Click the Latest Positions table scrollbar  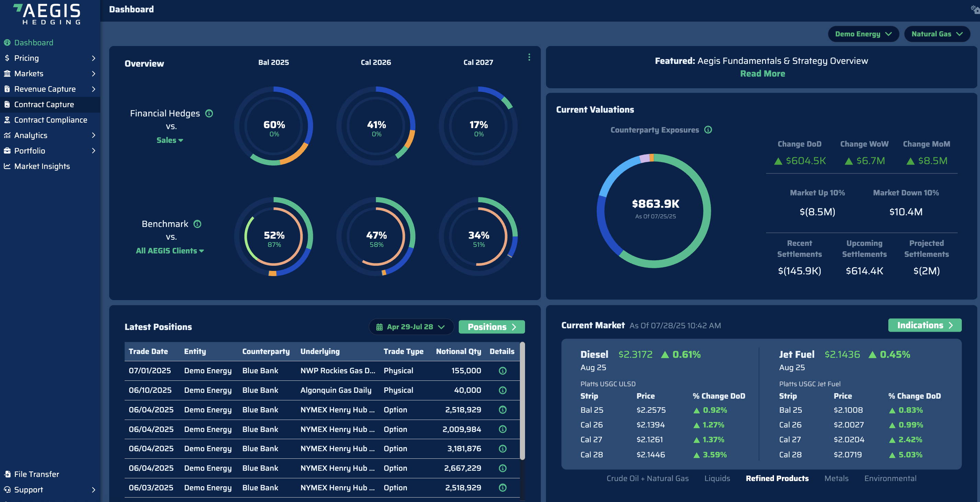(x=522, y=401)
